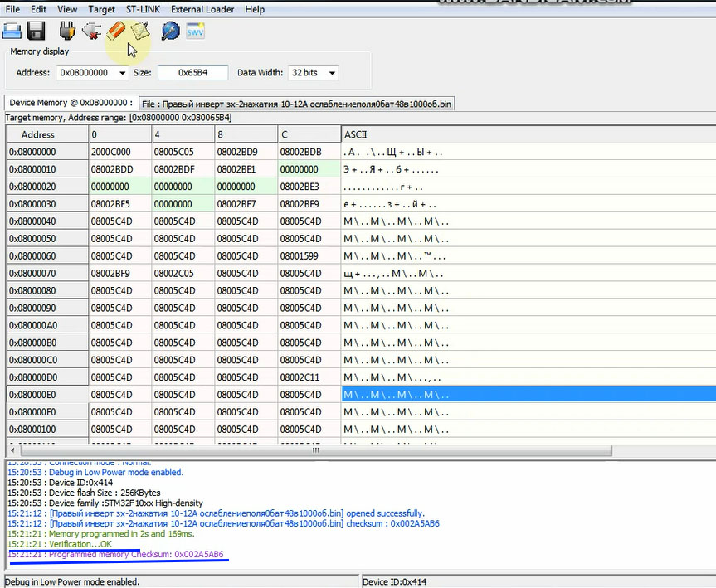Viewport: 716px width, 588px height.
Task: Click the Save file floppy icon
Action: coord(36,32)
